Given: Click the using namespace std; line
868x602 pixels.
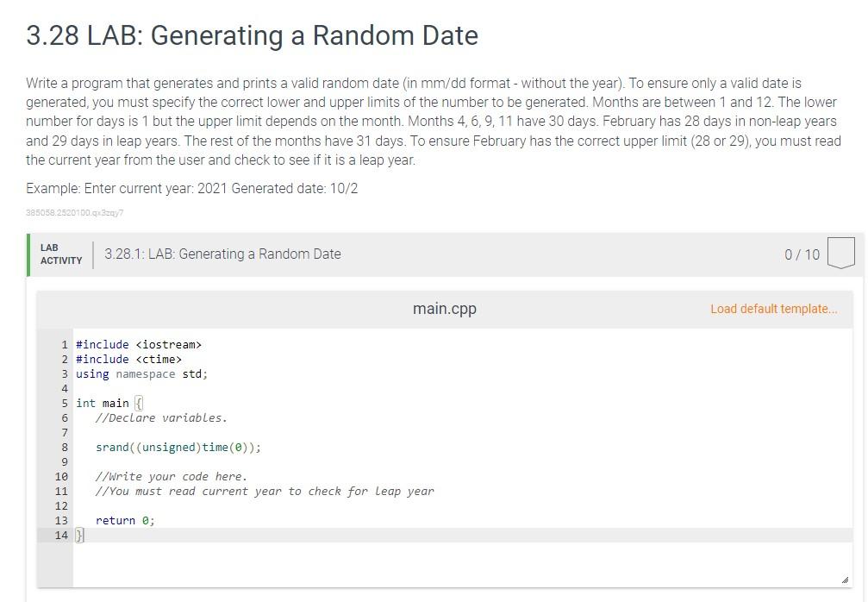Looking at the screenshot, I should 141,374.
